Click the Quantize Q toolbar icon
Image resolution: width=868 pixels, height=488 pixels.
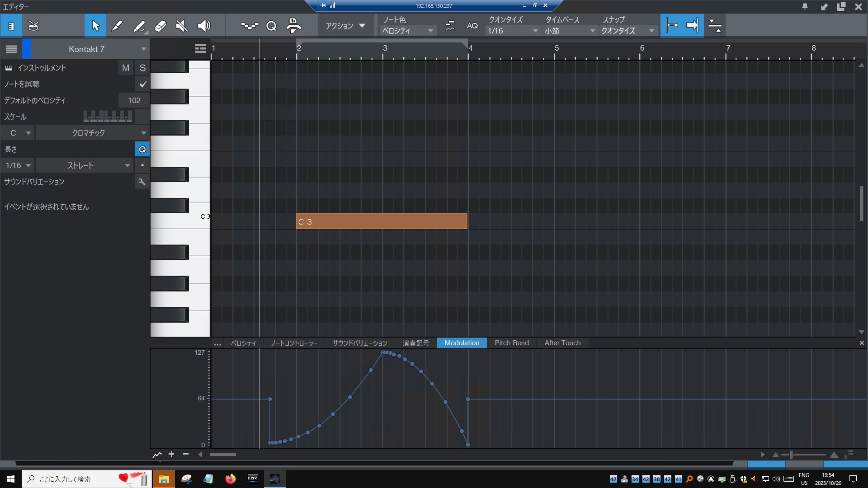tap(271, 26)
